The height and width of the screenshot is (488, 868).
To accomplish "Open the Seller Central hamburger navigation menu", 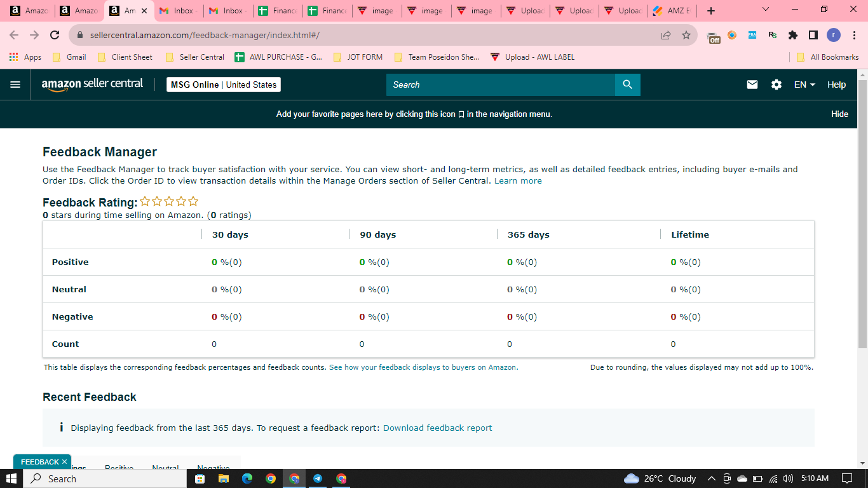I will [15, 85].
